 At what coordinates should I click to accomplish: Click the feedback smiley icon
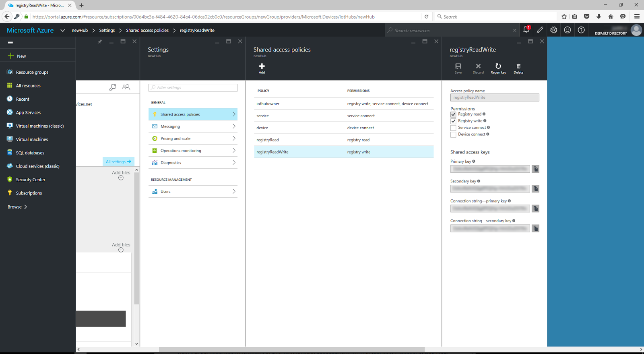pos(568,30)
